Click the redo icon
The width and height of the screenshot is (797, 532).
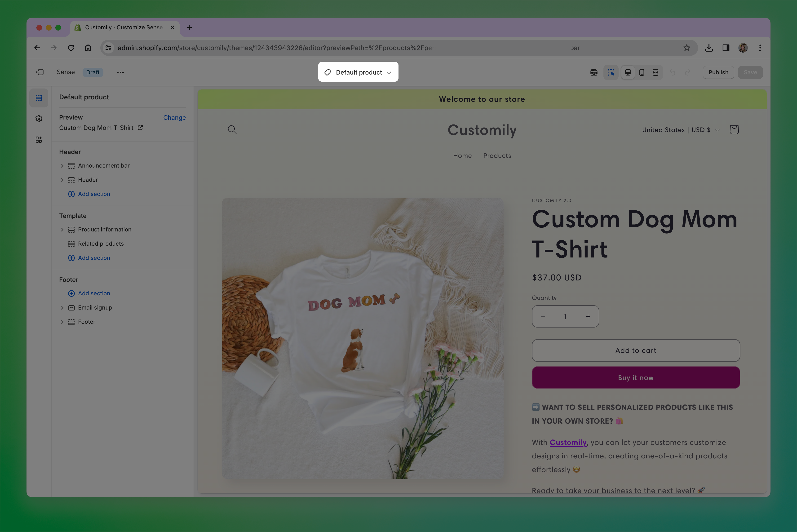[688, 72]
